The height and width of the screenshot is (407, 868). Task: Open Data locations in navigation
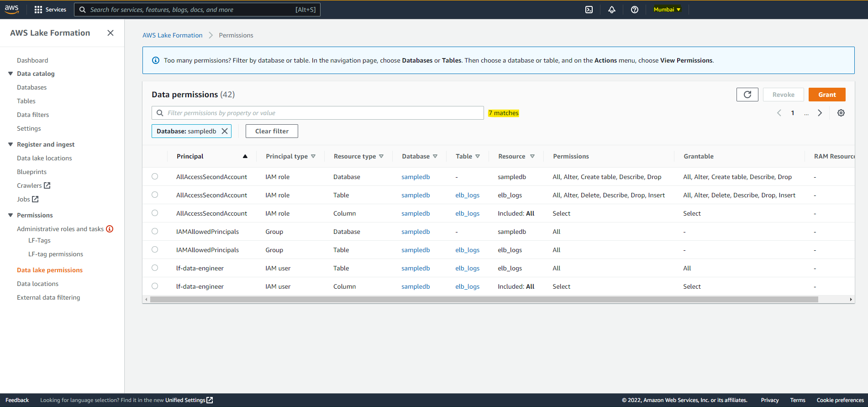37,284
